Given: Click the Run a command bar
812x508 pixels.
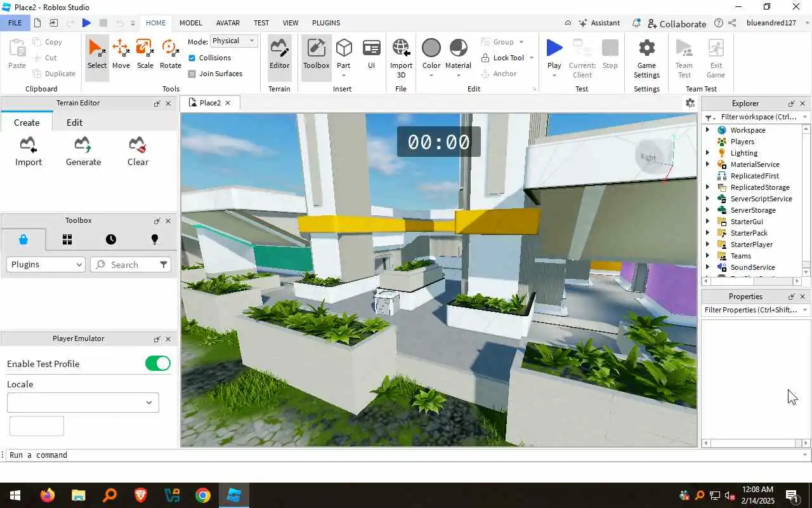Looking at the screenshot, I should click(405, 455).
